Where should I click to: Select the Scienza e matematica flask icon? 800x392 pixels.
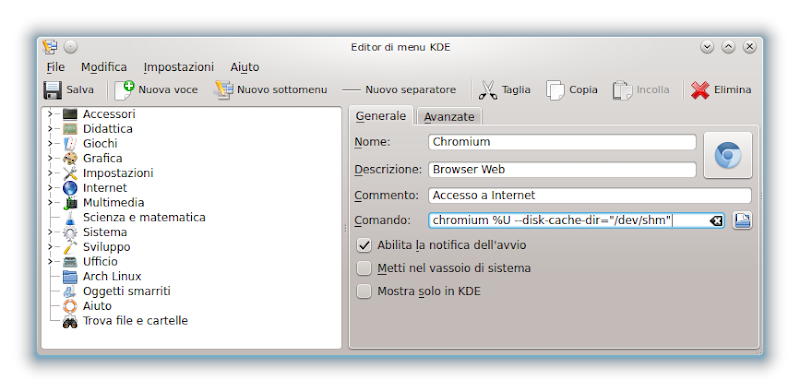click(x=70, y=217)
